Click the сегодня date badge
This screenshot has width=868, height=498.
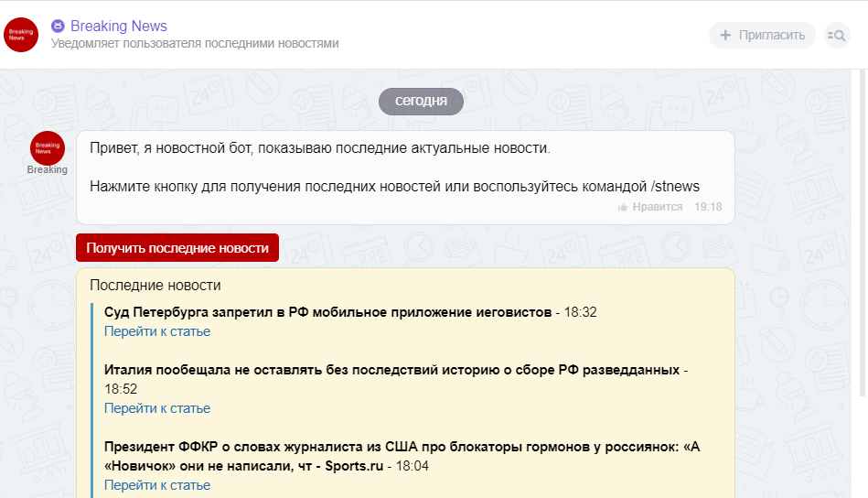pos(421,101)
